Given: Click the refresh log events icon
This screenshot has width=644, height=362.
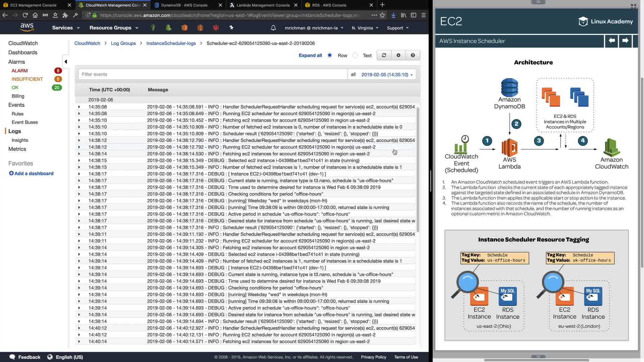Looking at the screenshot, I should pos(384,55).
